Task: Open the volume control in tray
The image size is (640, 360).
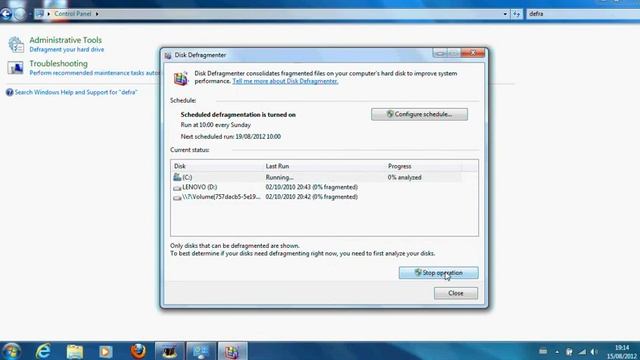Action: click(594, 351)
